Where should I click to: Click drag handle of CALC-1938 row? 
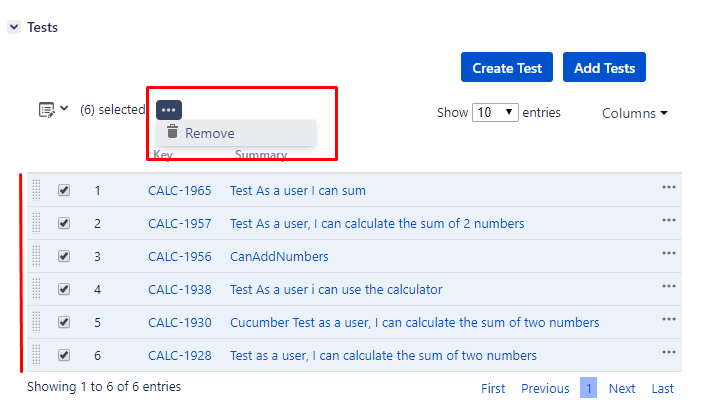(36, 289)
